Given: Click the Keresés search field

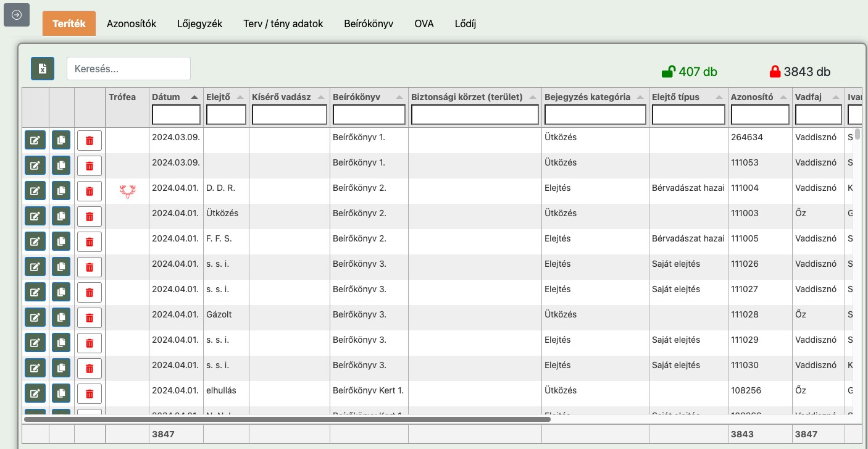Looking at the screenshot, I should tap(128, 69).
